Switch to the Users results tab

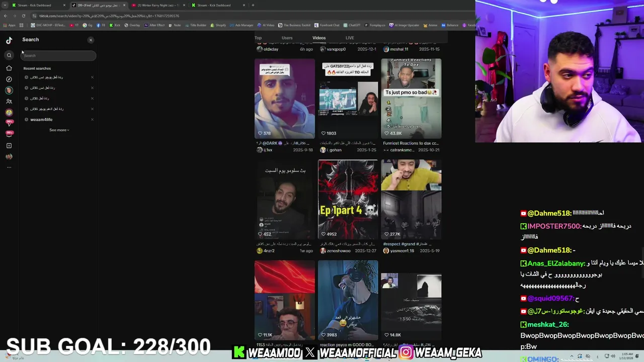coord(287,38)
